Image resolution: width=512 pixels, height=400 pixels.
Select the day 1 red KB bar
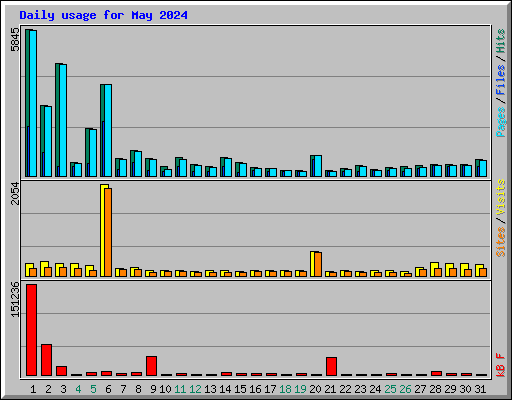point(31,330)
